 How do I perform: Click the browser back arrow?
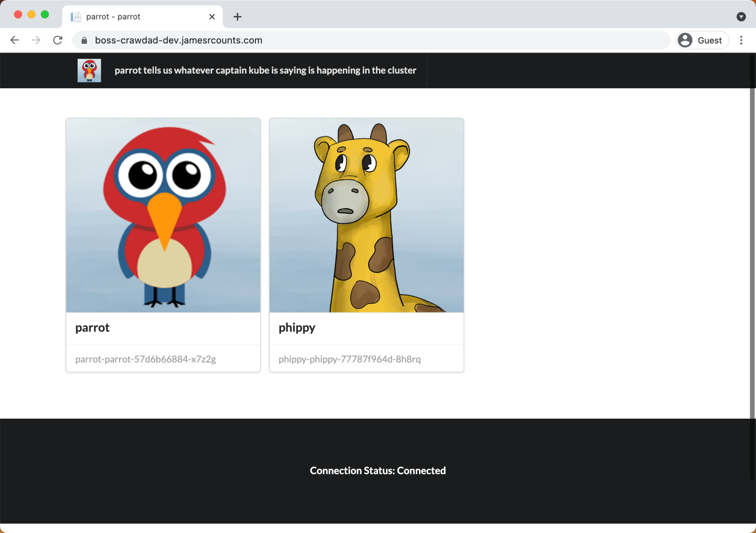tap(15, 40)
